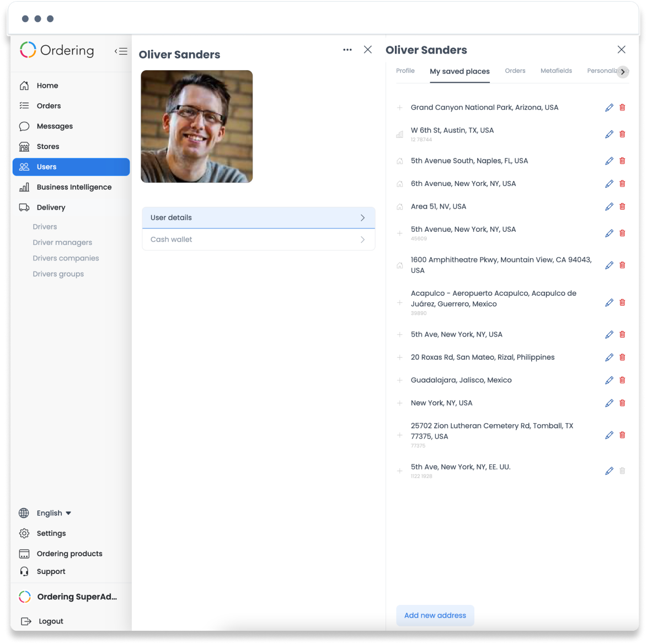This screenshot has width=647, height=644.
Task: Click Oliver Sanders profile photo
Action: [197, 126]
